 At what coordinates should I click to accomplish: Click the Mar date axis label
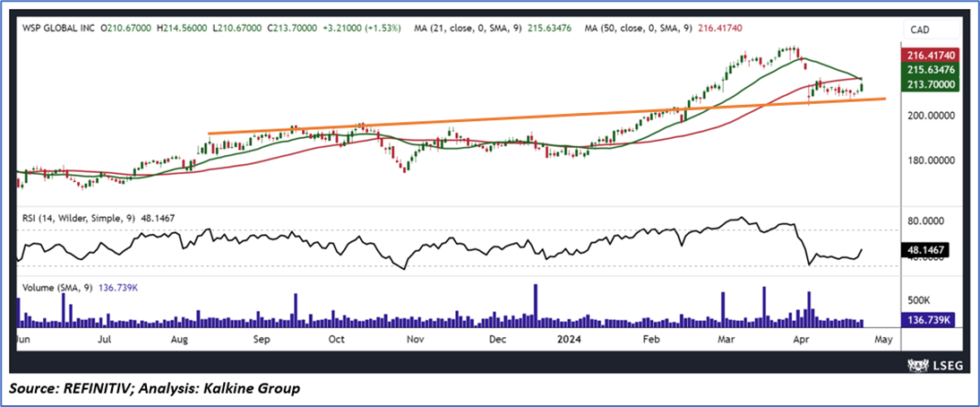[725, 340]
